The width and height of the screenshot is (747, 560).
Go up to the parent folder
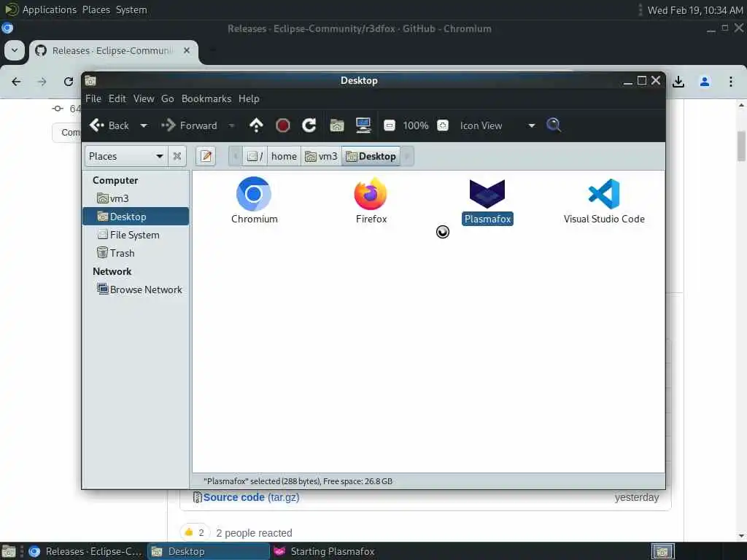(256, 125)
